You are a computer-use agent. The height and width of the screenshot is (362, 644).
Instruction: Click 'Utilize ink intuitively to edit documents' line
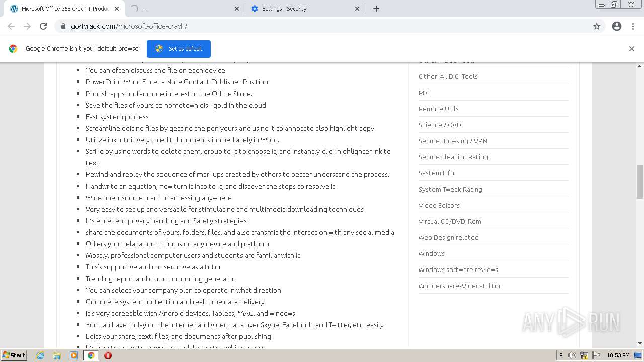182,140
